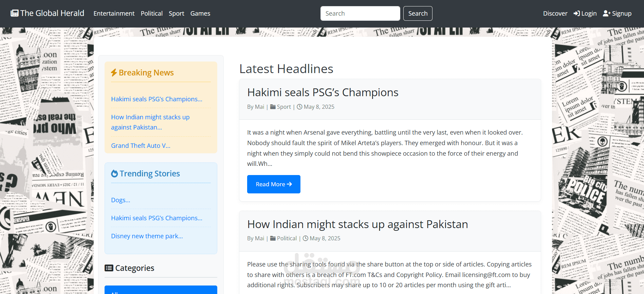Click the clock icon on Pakistan article date

coord(306,238)
